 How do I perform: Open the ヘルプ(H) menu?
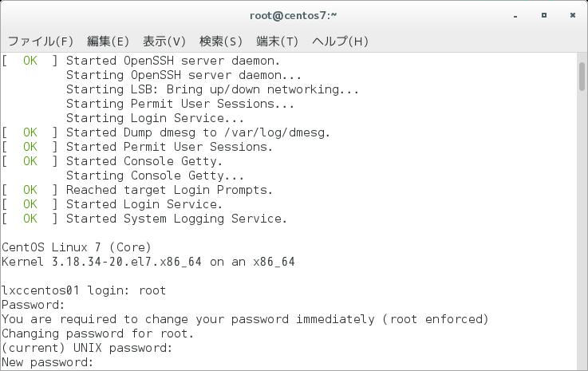coord(340,41)
